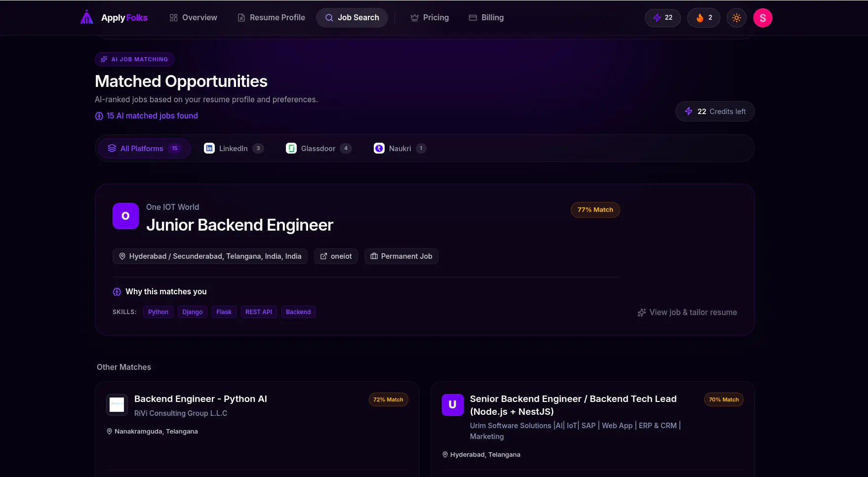Viewport: 868px width, 477px height.
Task: Click the 77% Match badge
Action: coord(595,210)
